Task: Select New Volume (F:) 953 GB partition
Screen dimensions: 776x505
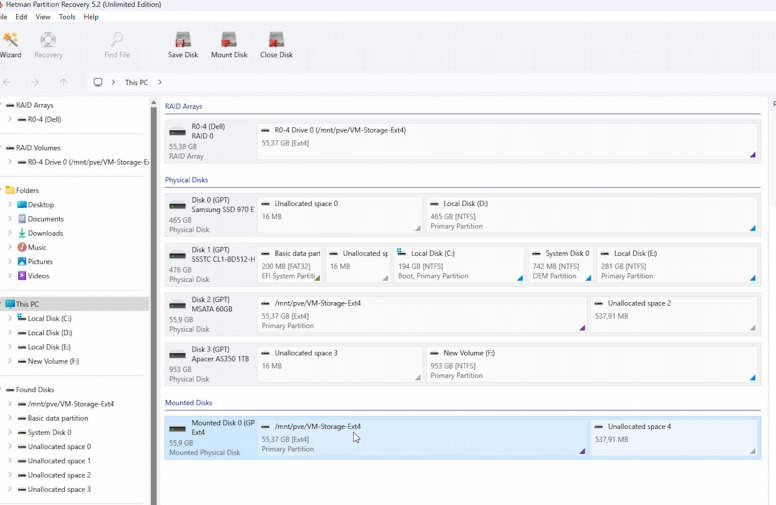Action: click(592, 364)
